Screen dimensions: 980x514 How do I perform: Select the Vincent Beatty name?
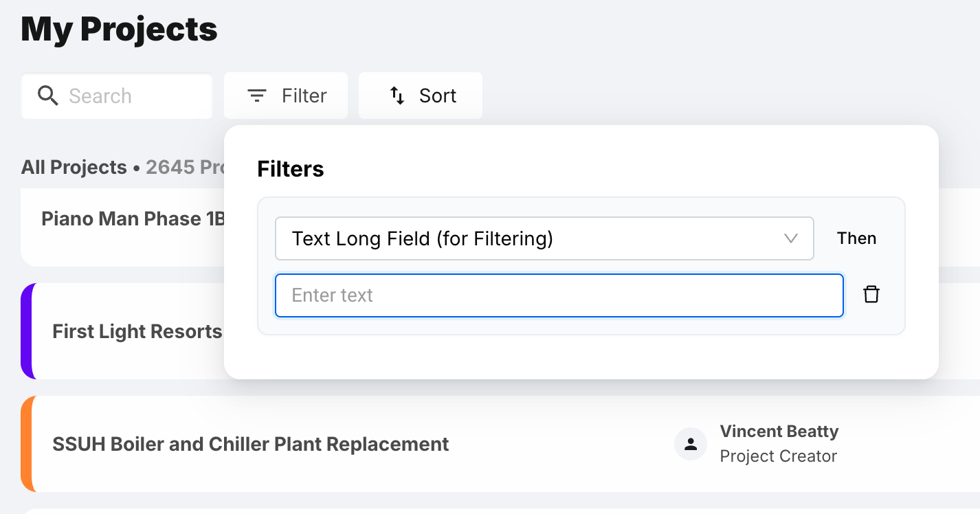click(x=779, y=432)
